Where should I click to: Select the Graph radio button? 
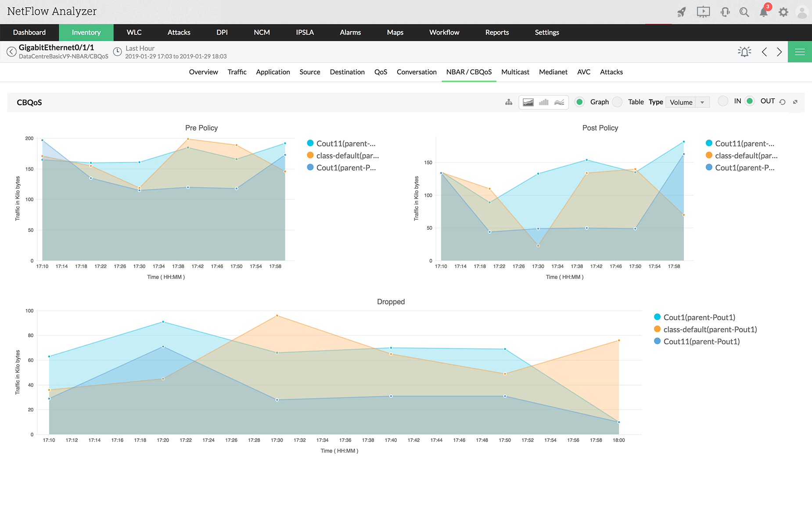[579, 102]
